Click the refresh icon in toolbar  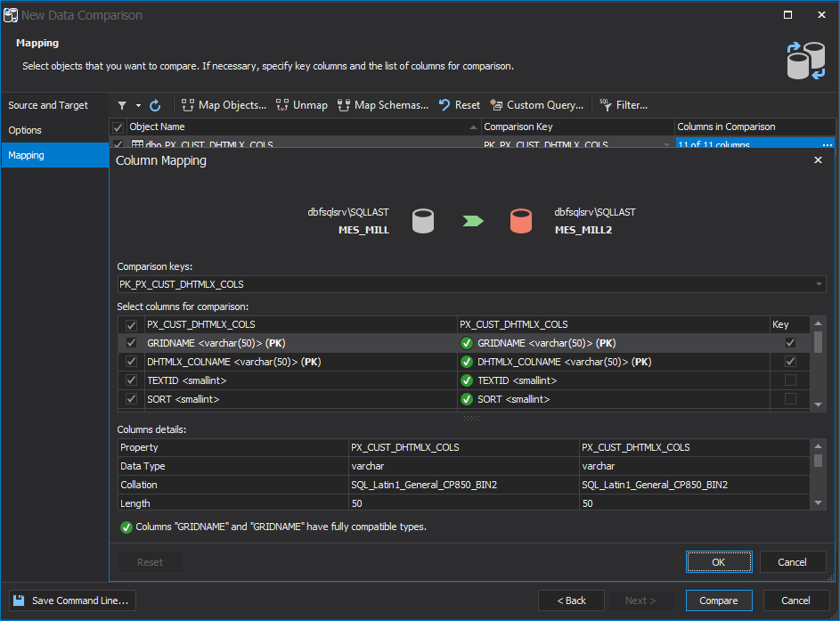click(x=155, y=105)
